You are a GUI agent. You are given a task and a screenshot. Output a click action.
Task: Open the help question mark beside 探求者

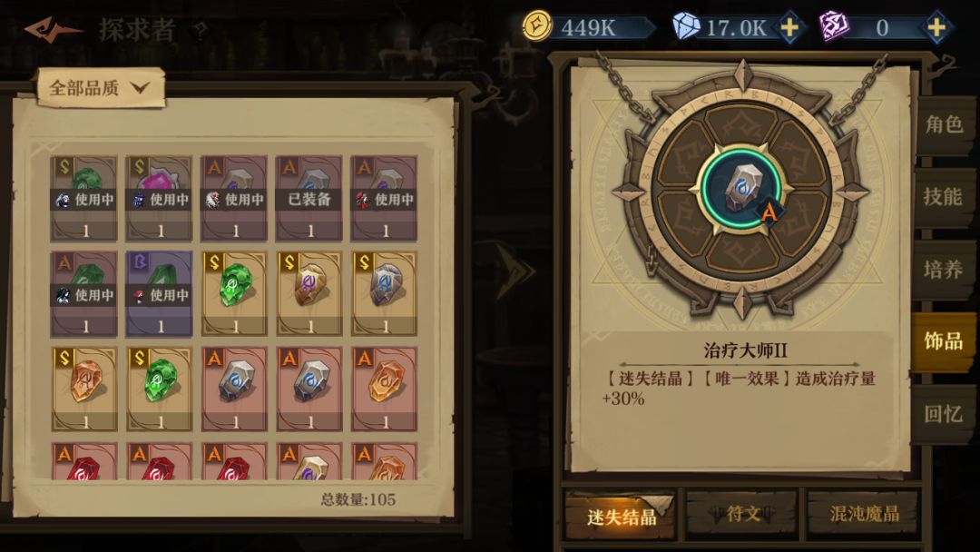[x=200, y=30]
